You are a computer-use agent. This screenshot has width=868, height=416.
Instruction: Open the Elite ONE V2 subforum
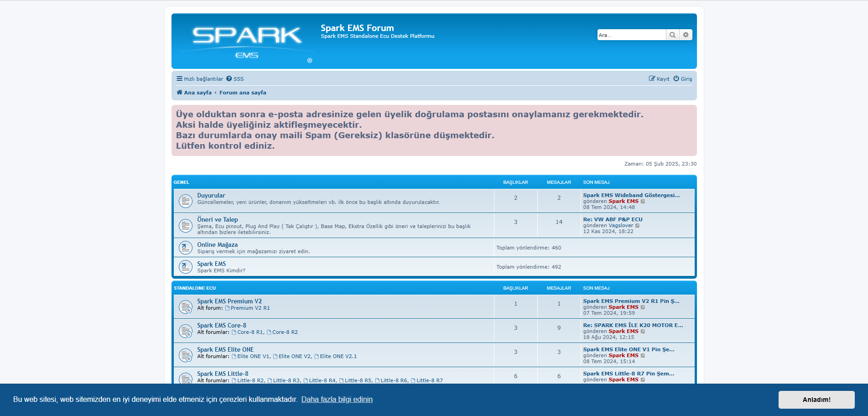coord(295,357)
